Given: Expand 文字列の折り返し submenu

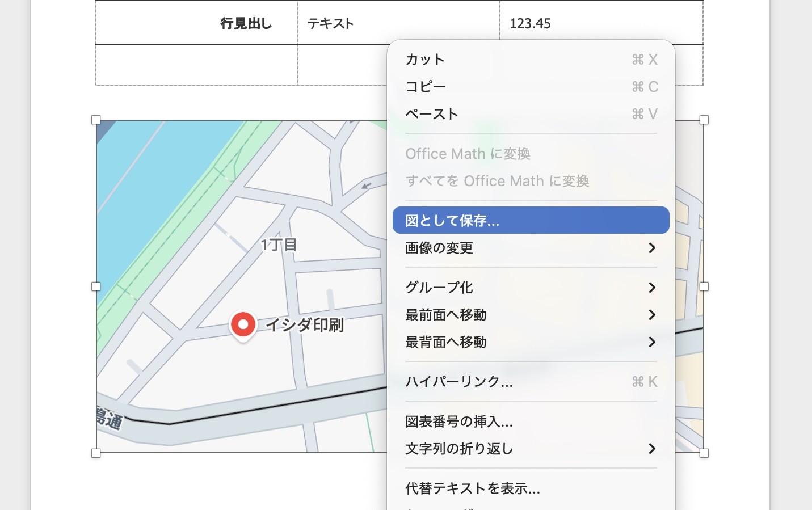Looking at the screenshot, I should (531, 449).
